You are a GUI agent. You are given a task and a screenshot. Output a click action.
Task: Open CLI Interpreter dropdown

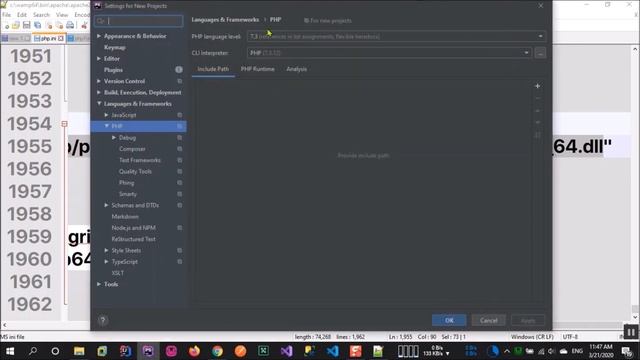coord(389,53)
